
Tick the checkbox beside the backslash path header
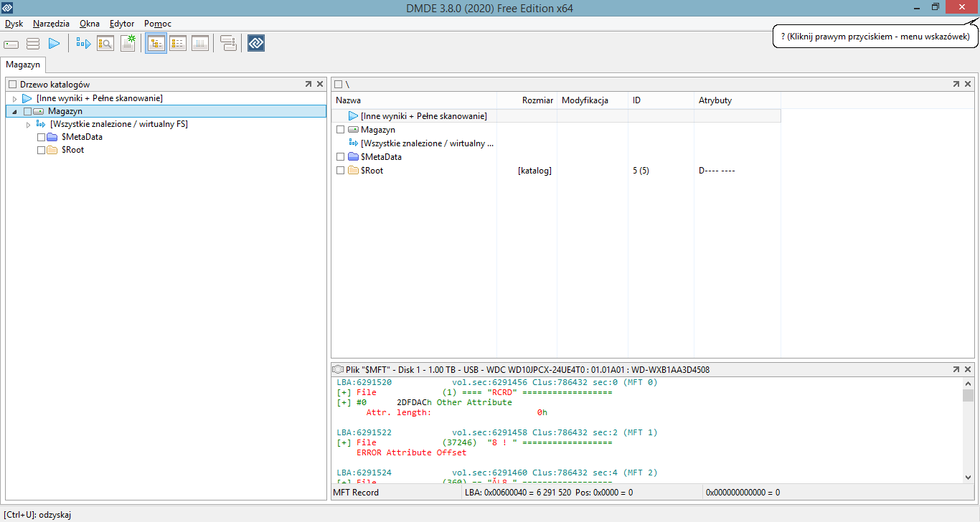pyautogui.click(x=339, y=85)
